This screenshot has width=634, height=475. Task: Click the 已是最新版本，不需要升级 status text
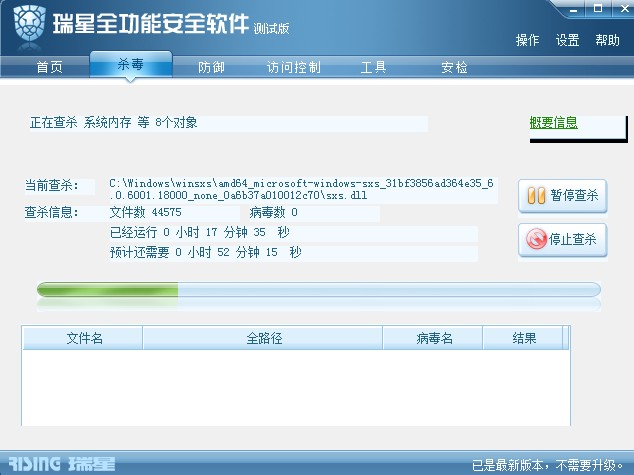pyautogui.click(x=548, y=465)
